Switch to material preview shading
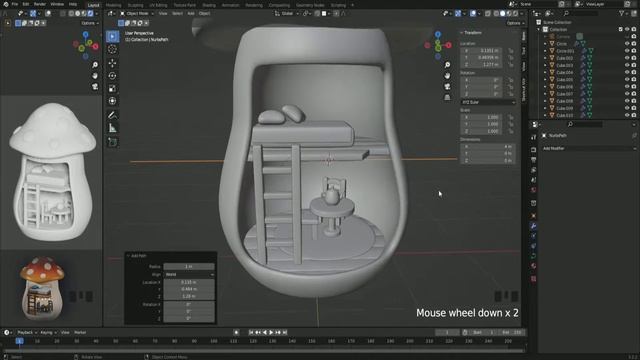The width and height of the screenshot is (640, 360). pyautogui.click(x=509, y=13)
